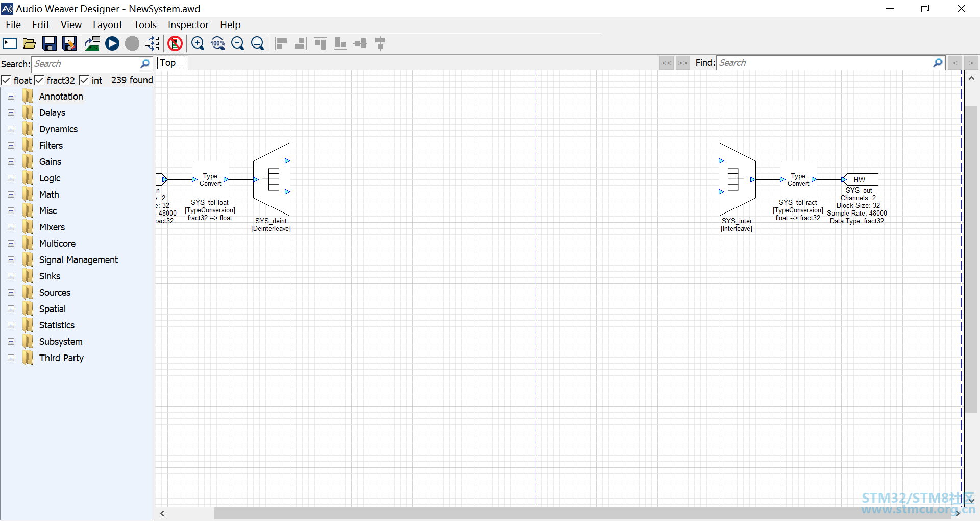
Task: Toggle the float data type checkbox
Action: [6, 80]
